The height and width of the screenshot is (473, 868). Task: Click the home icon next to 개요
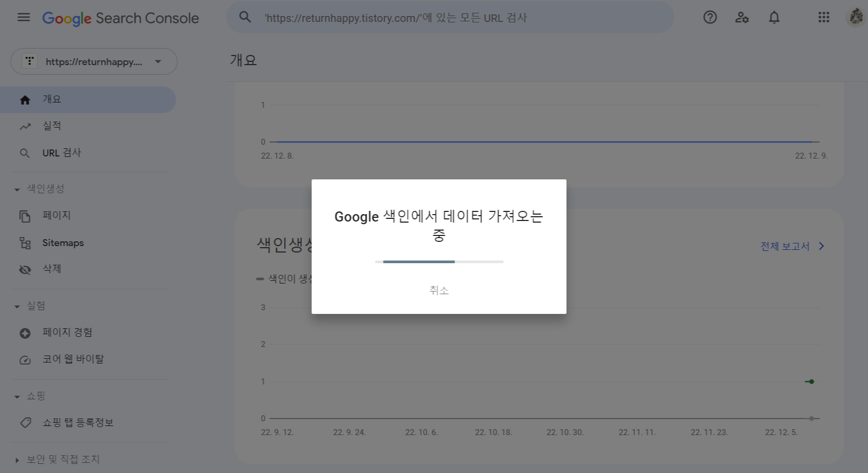[x=25, y=100]
